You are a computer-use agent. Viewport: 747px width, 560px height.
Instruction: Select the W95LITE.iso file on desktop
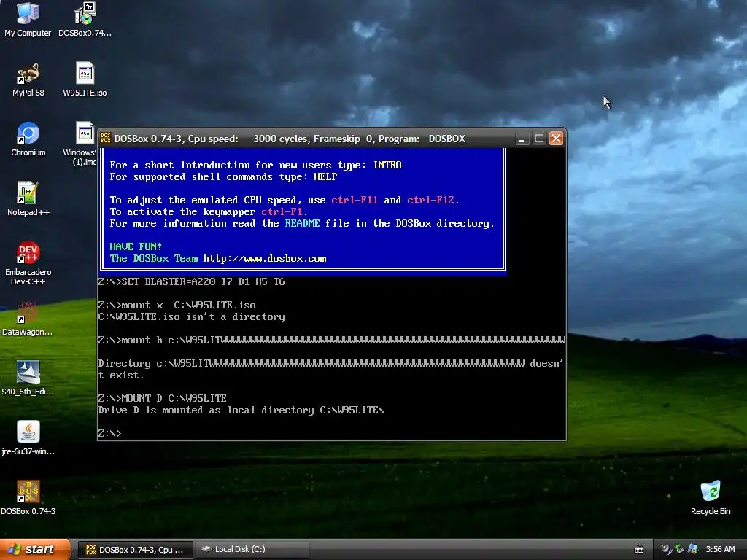[85, 79]
